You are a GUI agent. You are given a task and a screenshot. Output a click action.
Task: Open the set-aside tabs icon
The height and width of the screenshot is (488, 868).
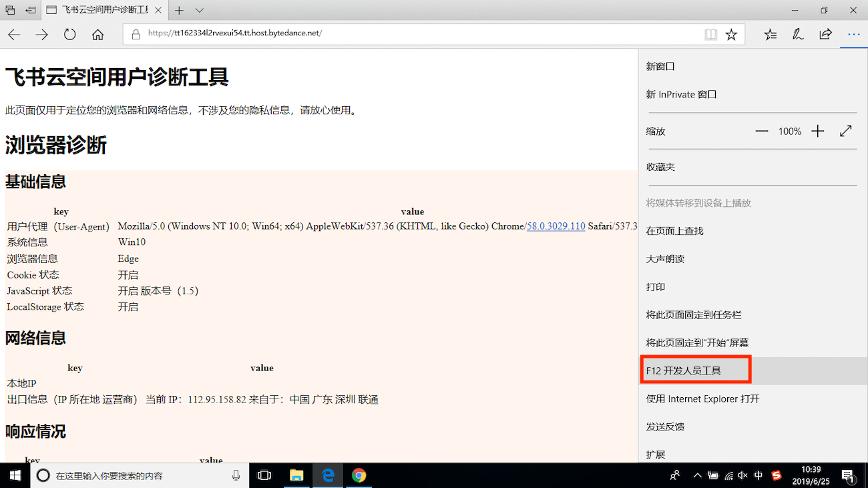click(x=10, y=11)
